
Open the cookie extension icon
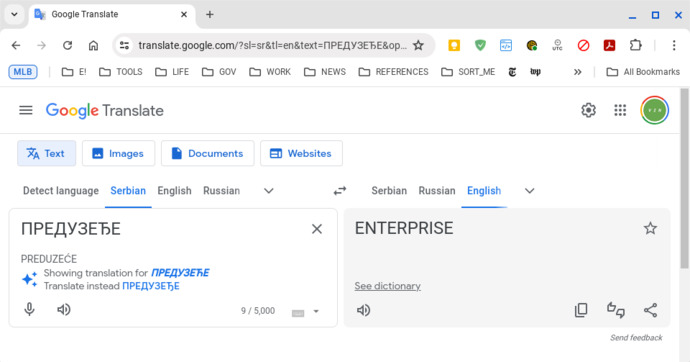[532, 45]
